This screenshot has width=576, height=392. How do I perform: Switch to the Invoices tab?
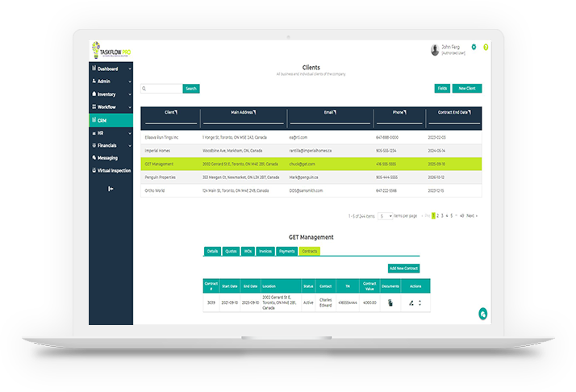[267, 251]
